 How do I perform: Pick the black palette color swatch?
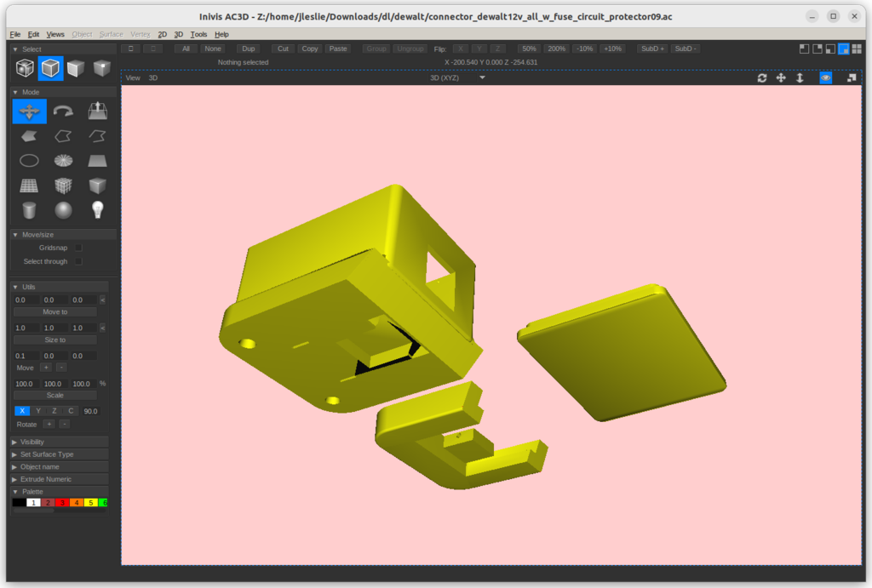[19, 502]
